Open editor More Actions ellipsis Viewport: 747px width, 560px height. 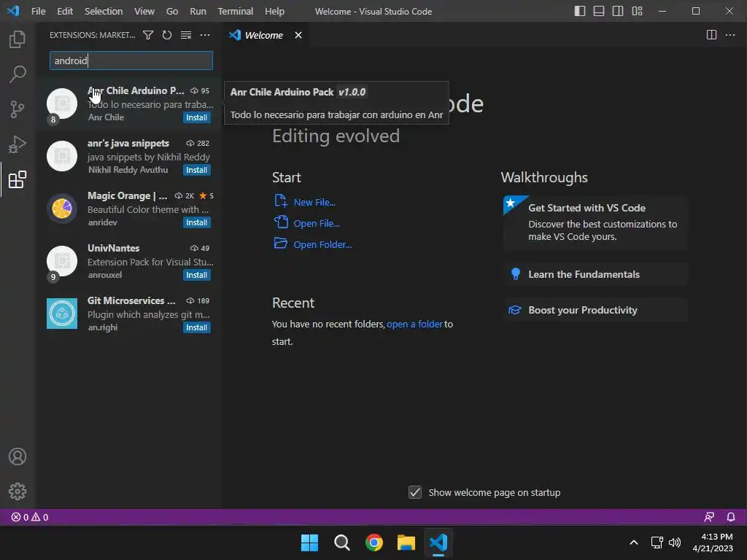point(729,35)
